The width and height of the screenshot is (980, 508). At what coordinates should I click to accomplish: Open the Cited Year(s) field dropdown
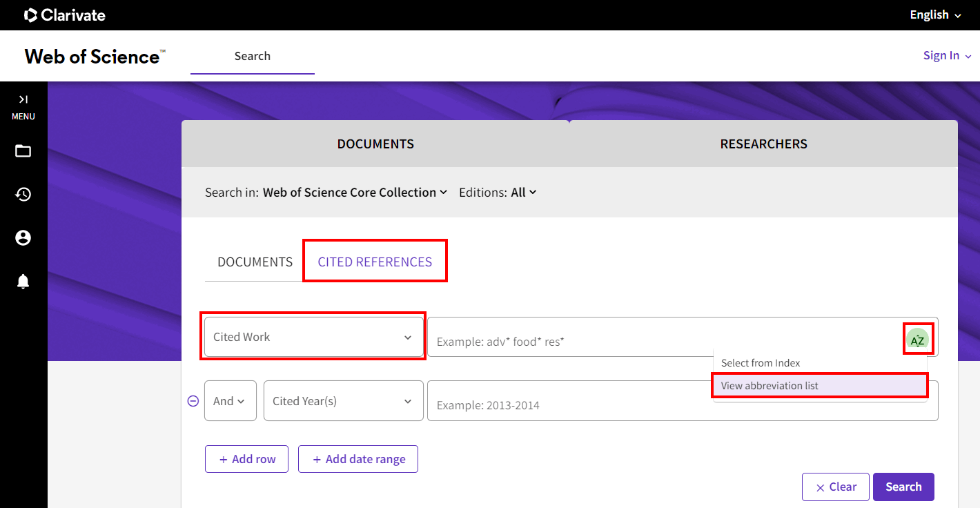click(344, 401)
